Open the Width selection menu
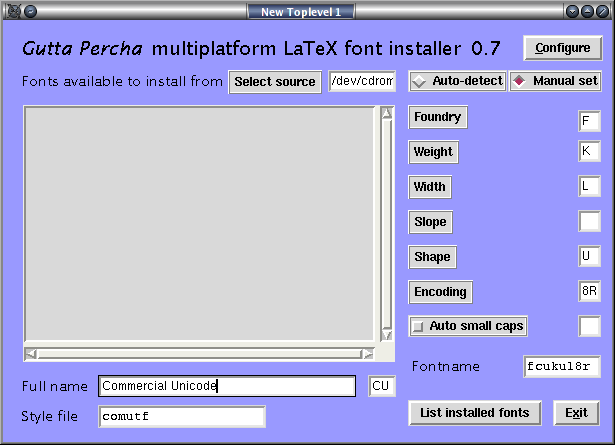This screenshot has width=615, height=445. (430, 187)
